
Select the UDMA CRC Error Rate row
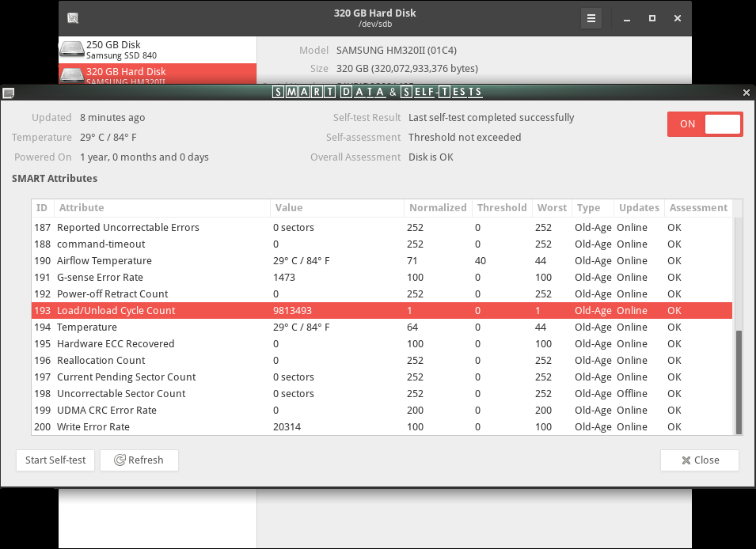pyautogui.click(x=382, y=411)
